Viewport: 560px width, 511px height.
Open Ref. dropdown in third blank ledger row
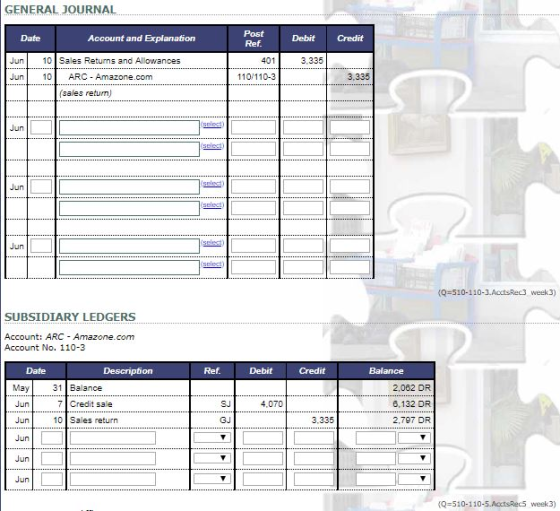pyautogui.click(x=212, y=479)
